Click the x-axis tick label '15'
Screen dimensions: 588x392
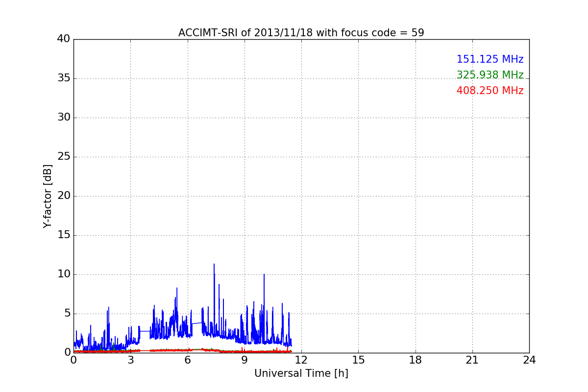pos(358,360)
